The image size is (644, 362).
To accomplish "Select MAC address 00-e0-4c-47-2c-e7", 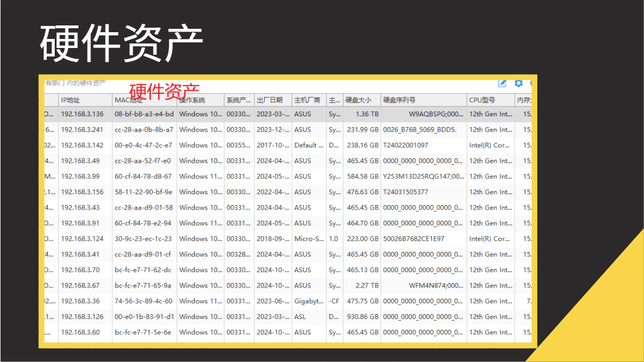I will pyautogui.click(x=143, y=145).
